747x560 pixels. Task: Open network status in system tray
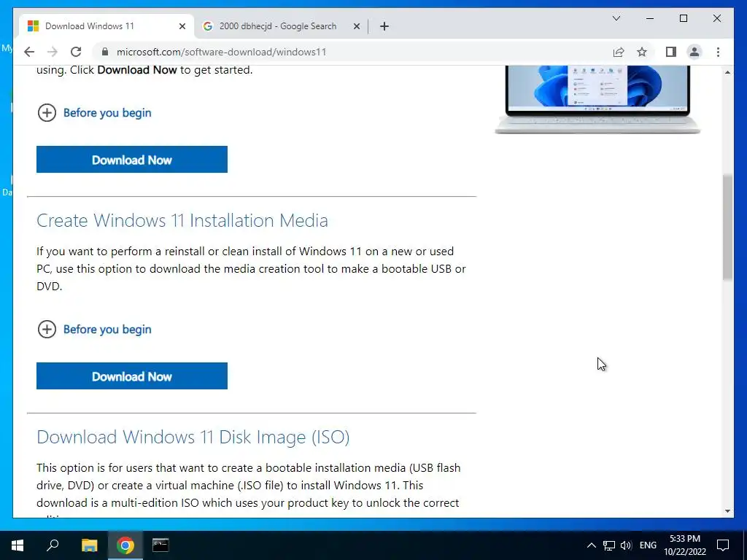(609, 545)
